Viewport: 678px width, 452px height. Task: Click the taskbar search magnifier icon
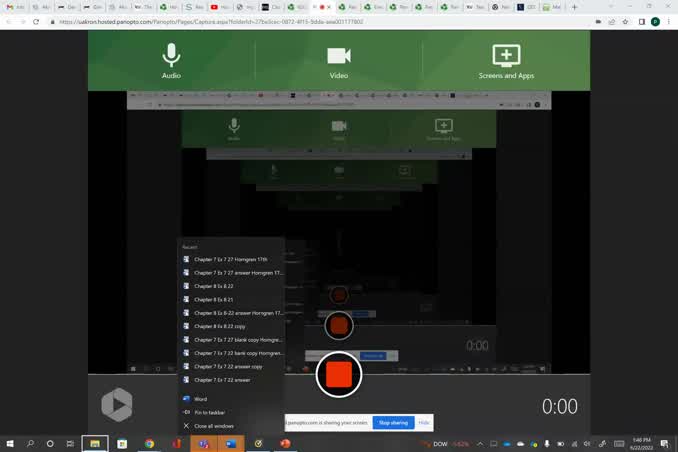(30, 443)
